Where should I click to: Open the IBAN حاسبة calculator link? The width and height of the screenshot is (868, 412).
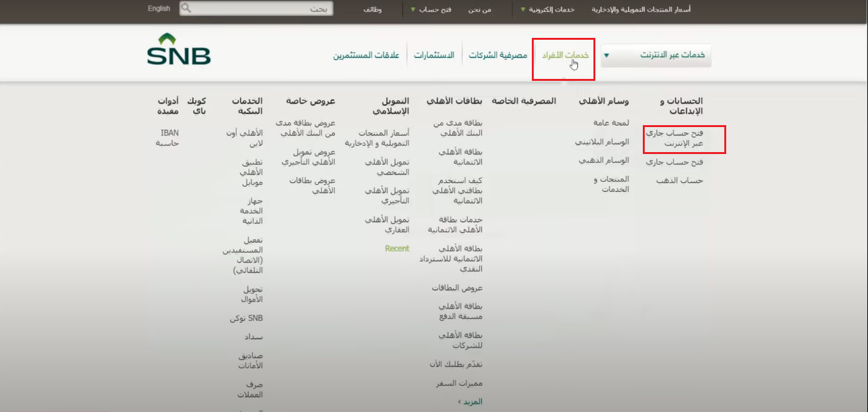pos(167,137)
